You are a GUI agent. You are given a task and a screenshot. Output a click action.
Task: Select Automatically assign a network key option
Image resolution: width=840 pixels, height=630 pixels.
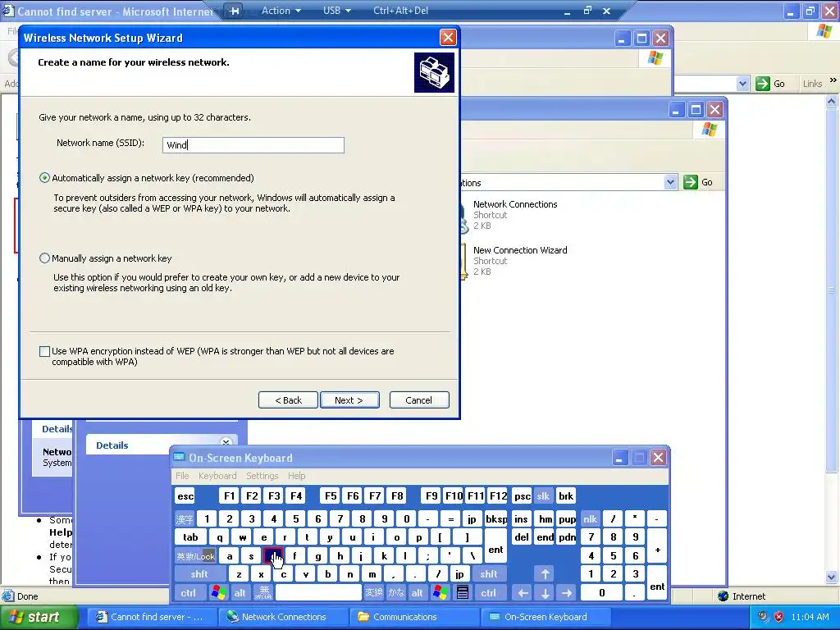[x=45, y=178]
